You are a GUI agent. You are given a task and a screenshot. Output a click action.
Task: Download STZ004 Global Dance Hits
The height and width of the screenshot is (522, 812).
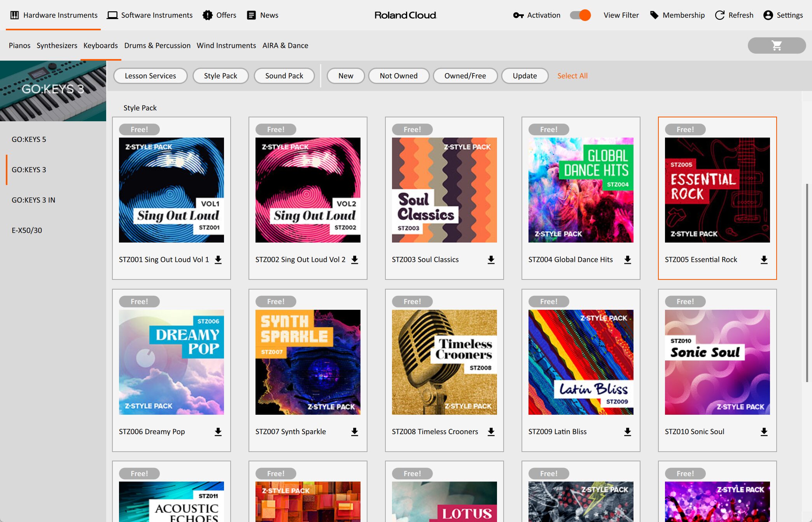628,260
